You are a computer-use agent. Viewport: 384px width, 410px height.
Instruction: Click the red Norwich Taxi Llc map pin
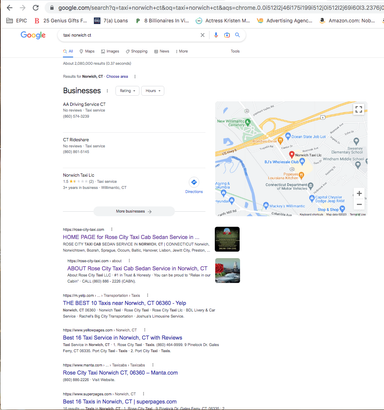point(292,154)
